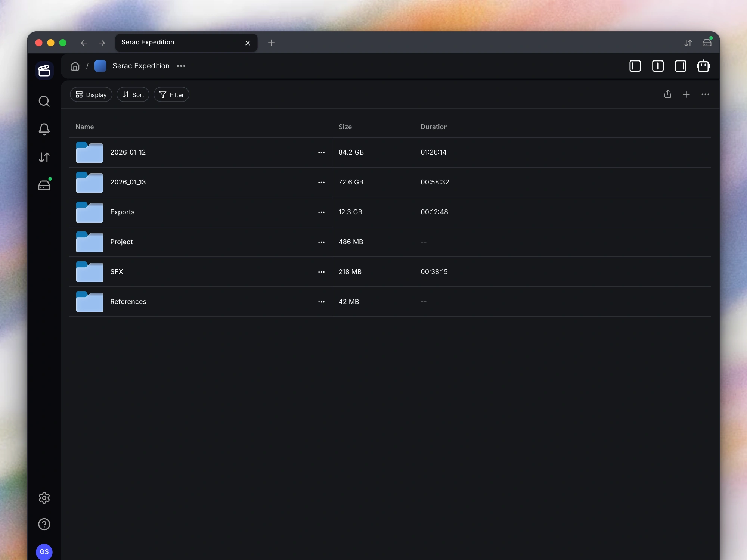Click Serac Expedition breadcrumb label
The height and width of the screenshot is (560, 747).
[x=141, y=66]
